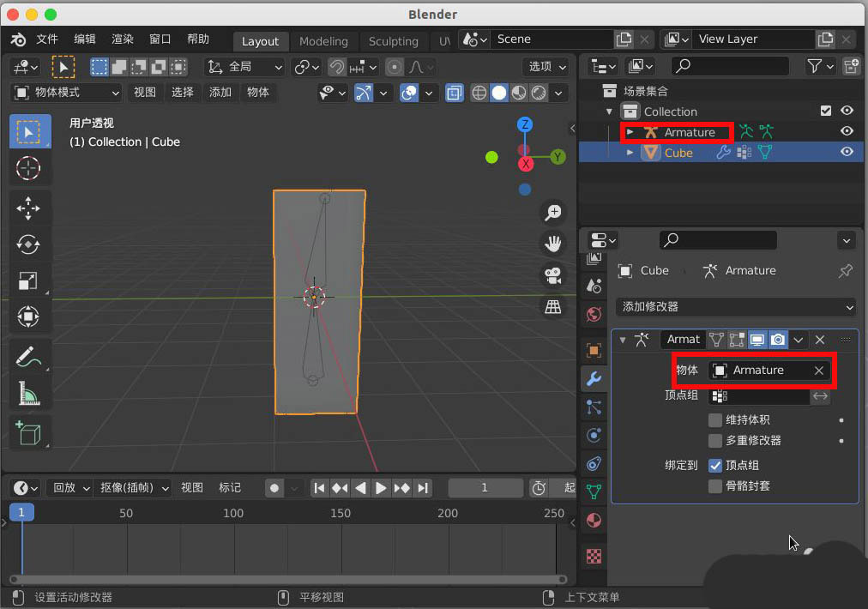
Task: Toggle camera view icon in viewport
Action: 552,275
